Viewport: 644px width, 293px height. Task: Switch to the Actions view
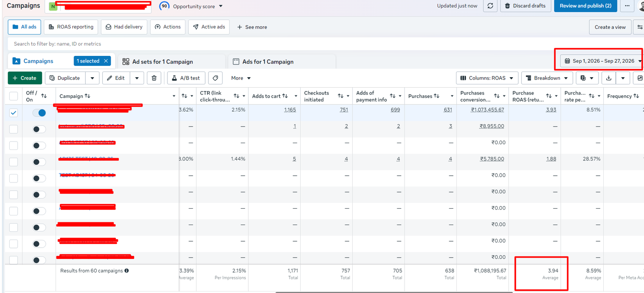168,27
